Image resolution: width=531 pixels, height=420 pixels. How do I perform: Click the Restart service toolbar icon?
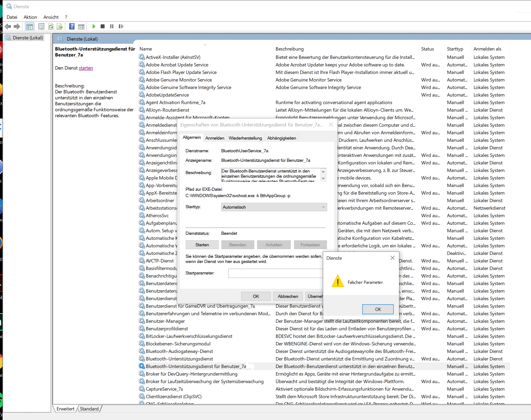click(121, 26)
